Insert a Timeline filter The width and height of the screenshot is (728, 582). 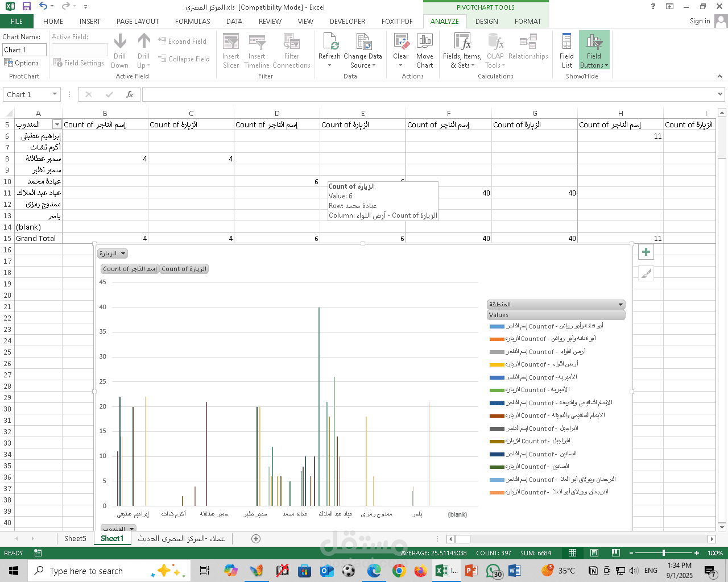[257, 50]
